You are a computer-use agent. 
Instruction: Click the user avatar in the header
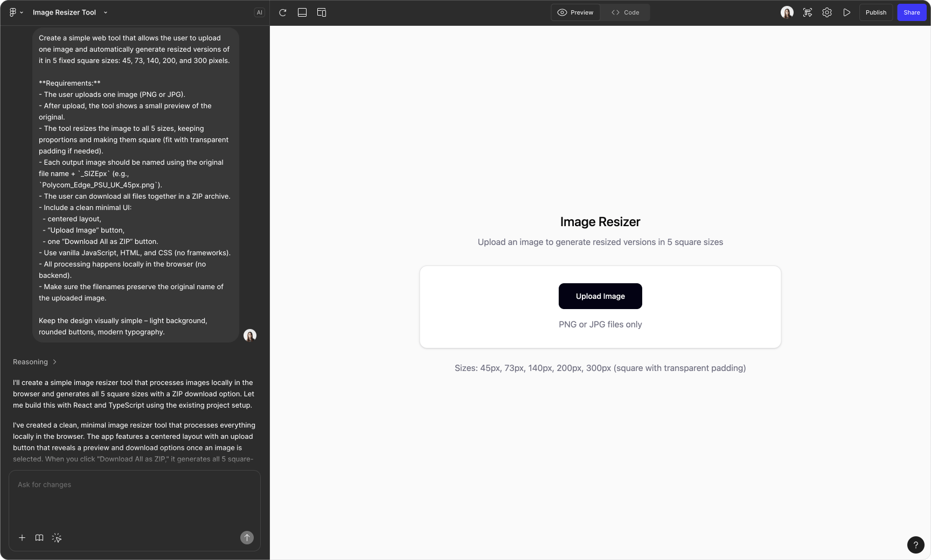[x=787, y=12]
